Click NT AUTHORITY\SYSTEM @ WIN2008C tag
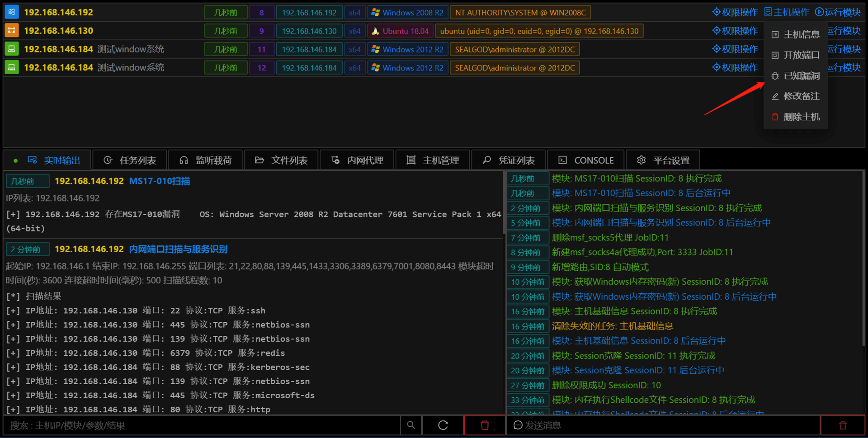The width and height of the screenshot is (868, 438). click(x=520, y=13)
